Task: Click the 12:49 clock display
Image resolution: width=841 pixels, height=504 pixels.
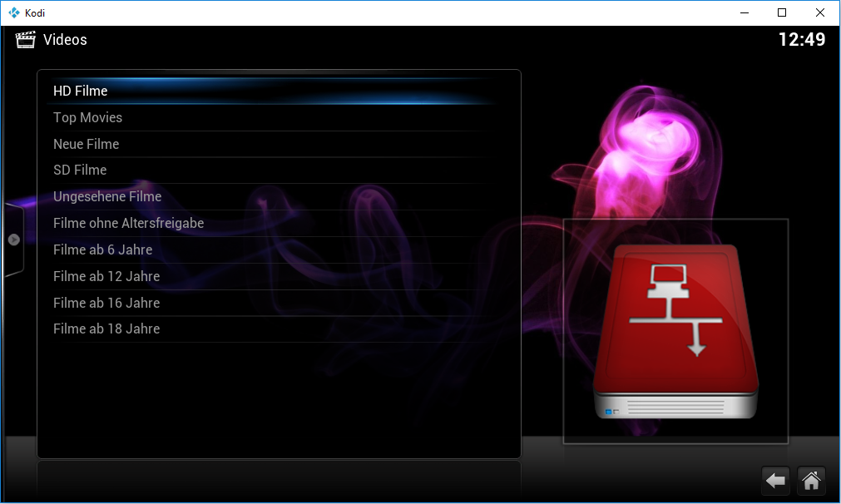Action: coord(802,40)
